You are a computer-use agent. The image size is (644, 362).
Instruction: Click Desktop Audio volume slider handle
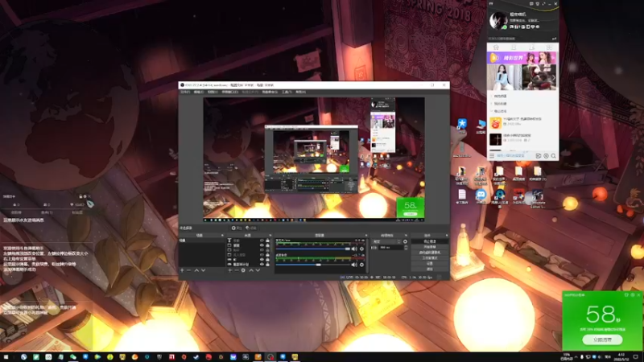pyautogui.click(x=318, y=265)
